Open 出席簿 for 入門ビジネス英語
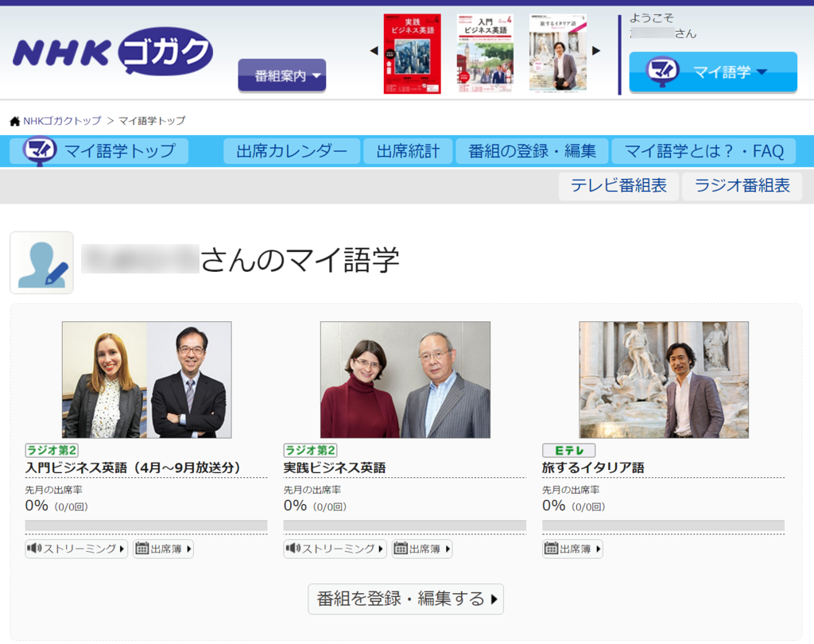Image resolution: width=814 pixels, height=644 pixels. (164, 549)
